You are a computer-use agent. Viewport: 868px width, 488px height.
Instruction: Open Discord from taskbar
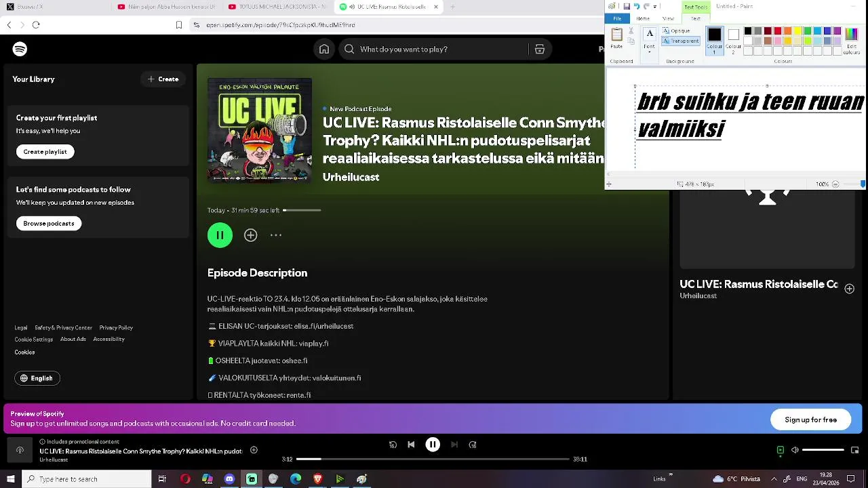[x=229, y=479]
